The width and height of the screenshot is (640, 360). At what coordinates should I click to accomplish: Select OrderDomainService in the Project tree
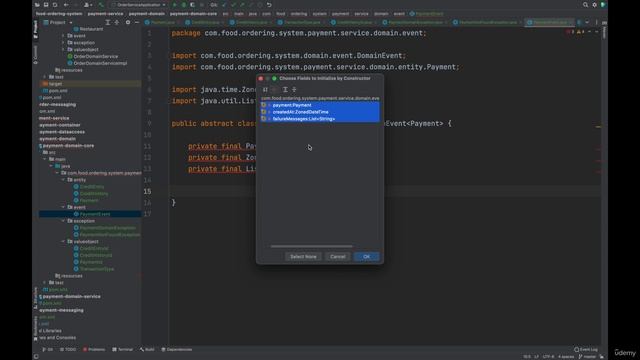[x=96, y=56]
